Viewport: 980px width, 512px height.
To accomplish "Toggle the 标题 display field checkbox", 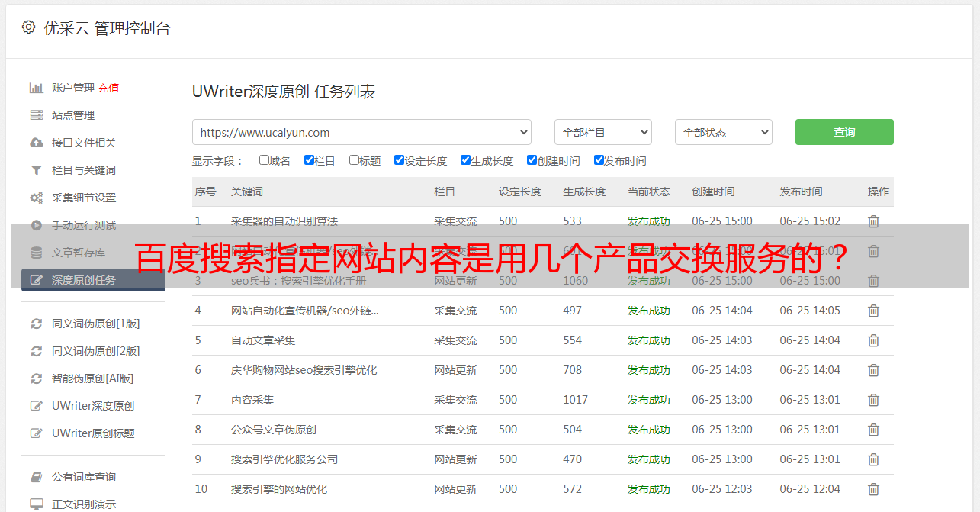I will pos(354,160).
